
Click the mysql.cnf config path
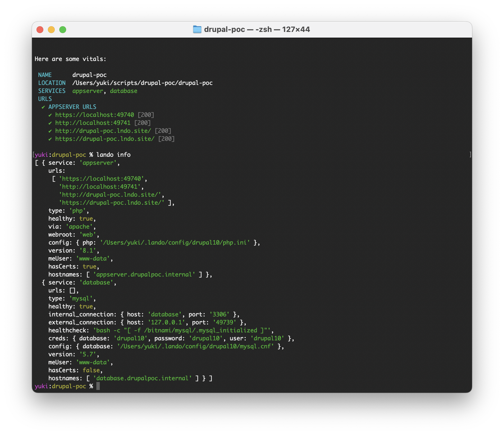point(196,346)
